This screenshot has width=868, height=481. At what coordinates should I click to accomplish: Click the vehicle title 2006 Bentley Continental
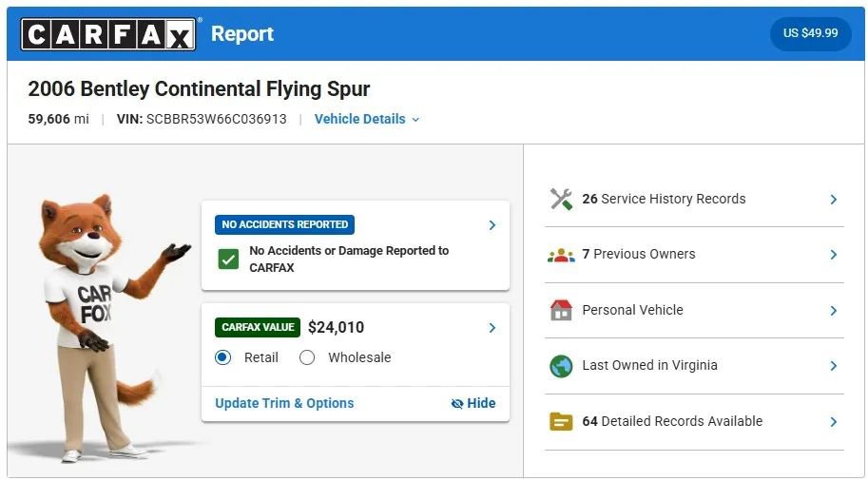(199, 88)
